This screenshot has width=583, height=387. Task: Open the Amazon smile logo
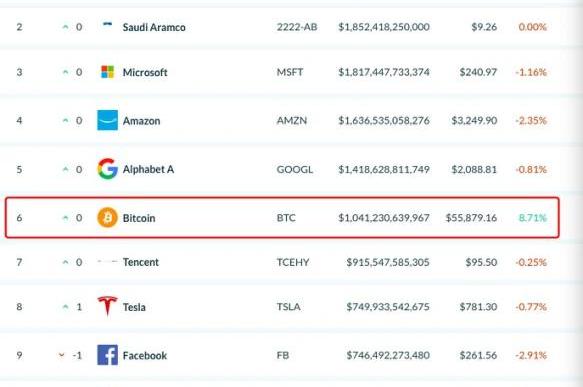coord(107,120)
